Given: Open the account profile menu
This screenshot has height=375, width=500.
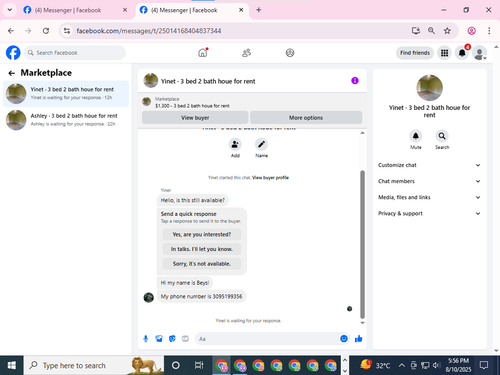Looking at the screenshot, I should (x=480, y=53).
